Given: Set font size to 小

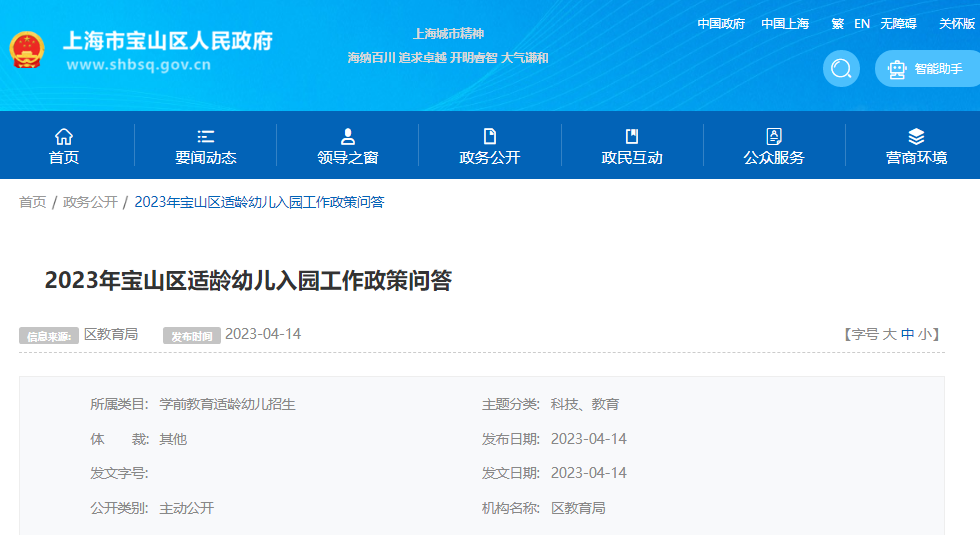Looking at the screenshot, I should click(x=925, y=334).
